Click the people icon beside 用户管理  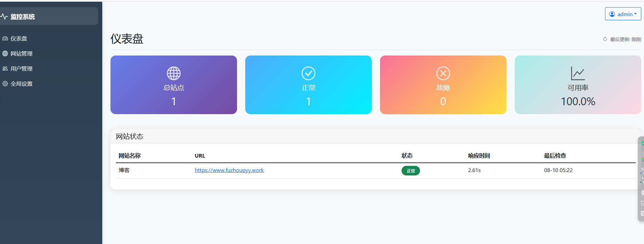[5, 69]
